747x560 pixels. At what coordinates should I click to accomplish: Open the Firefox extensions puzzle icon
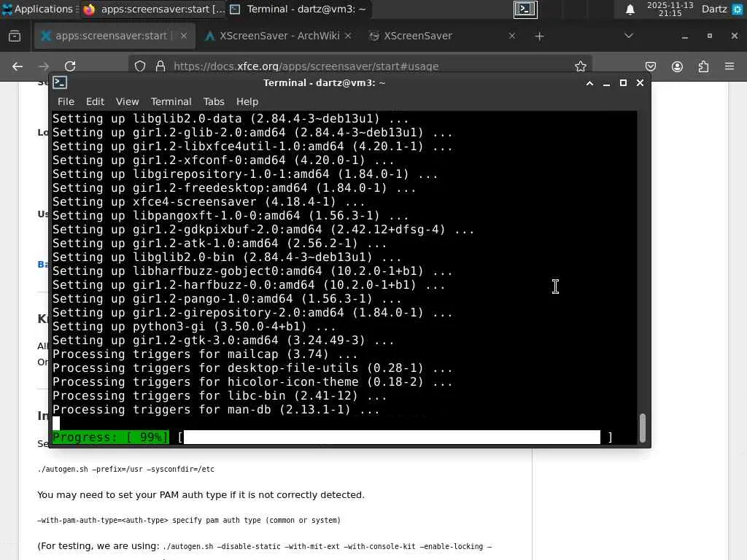(703, 66)
